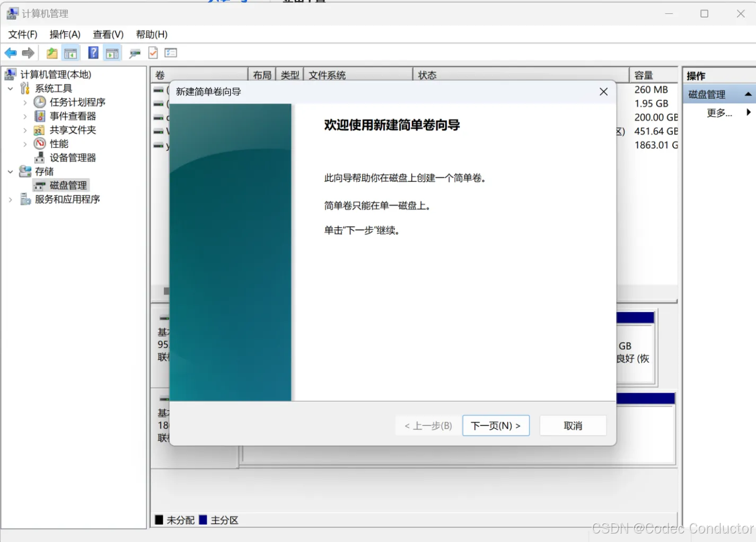Sort by the 类型 column header
The image size is (756, 542).
[x=289, y=75]
